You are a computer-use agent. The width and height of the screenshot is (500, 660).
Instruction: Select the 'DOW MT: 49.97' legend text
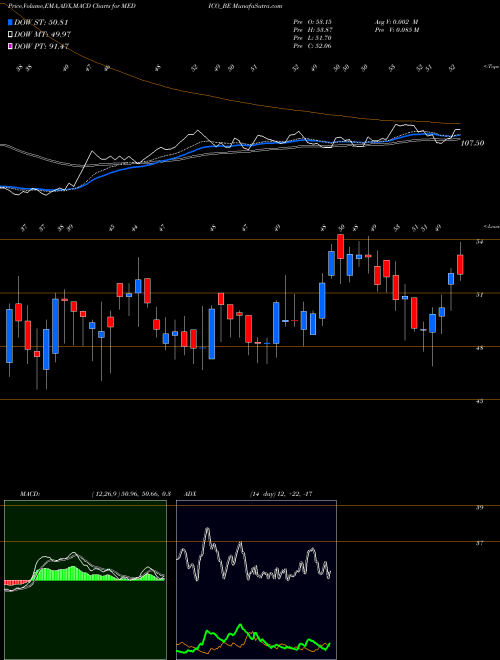[x=43, y=34]
